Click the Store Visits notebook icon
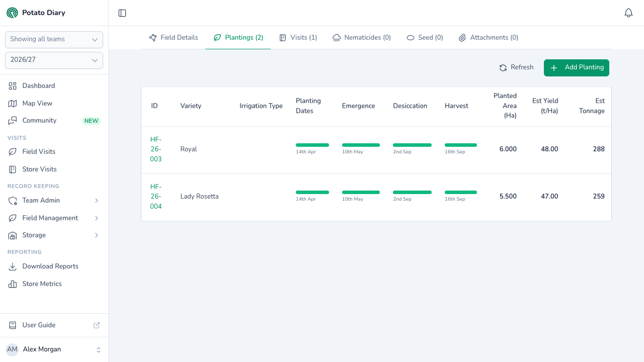The image size is (644, 362). tap(13, 169)
